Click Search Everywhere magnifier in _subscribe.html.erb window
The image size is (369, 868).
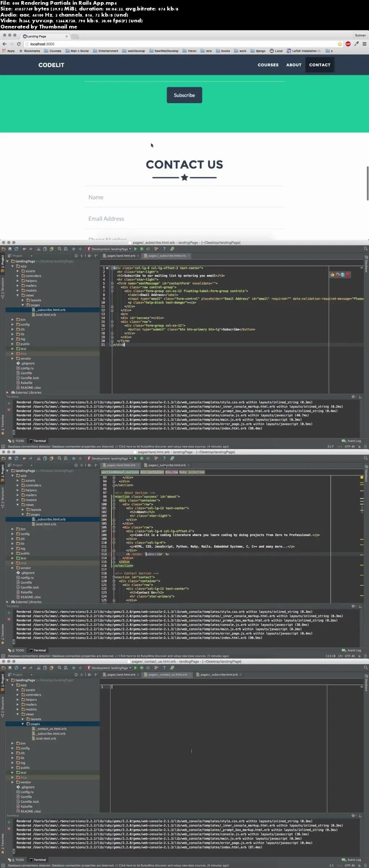tap(365, 249)
